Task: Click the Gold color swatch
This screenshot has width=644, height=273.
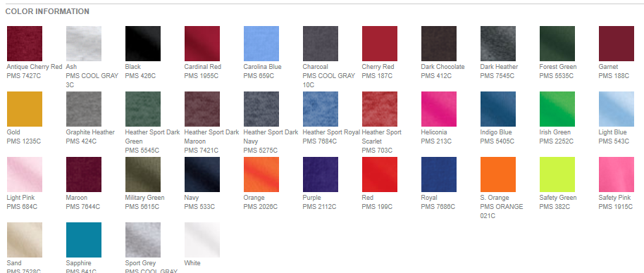Action: pos(25,109)
